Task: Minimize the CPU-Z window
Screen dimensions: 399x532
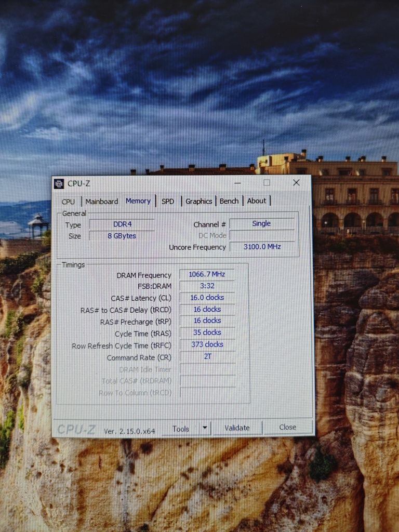Action: point(237,183)
